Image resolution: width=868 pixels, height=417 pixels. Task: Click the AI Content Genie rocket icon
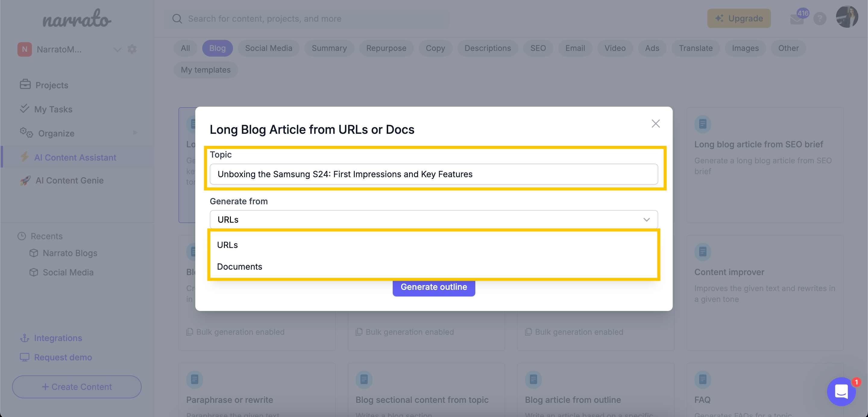(x=25, y=180)
